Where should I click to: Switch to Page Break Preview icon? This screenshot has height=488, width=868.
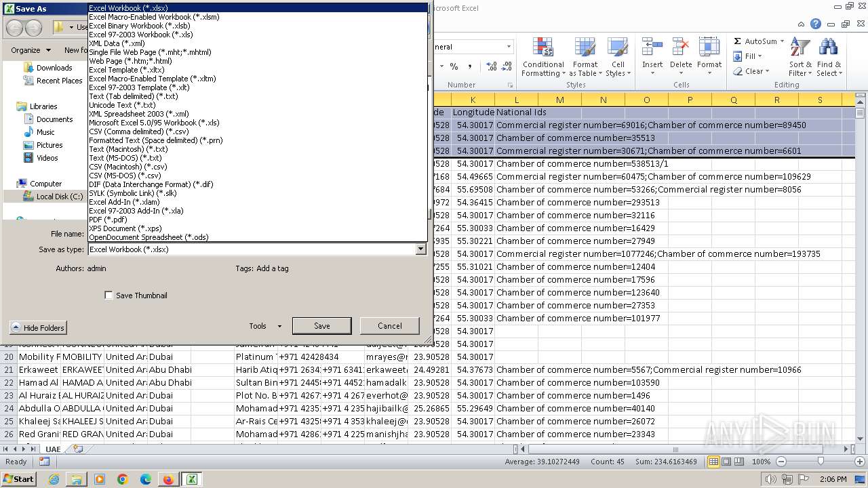pos(739,462)
